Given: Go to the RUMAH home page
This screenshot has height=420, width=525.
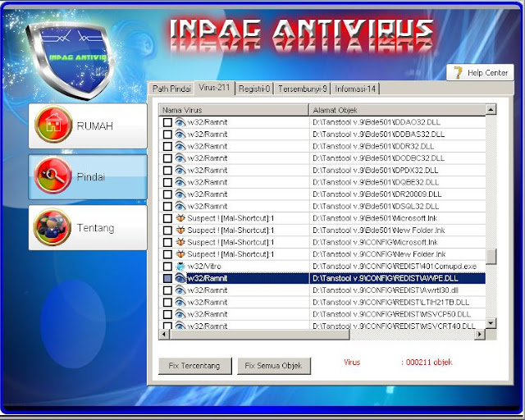Looking at the screenshot, I should (x=88, y=126).
